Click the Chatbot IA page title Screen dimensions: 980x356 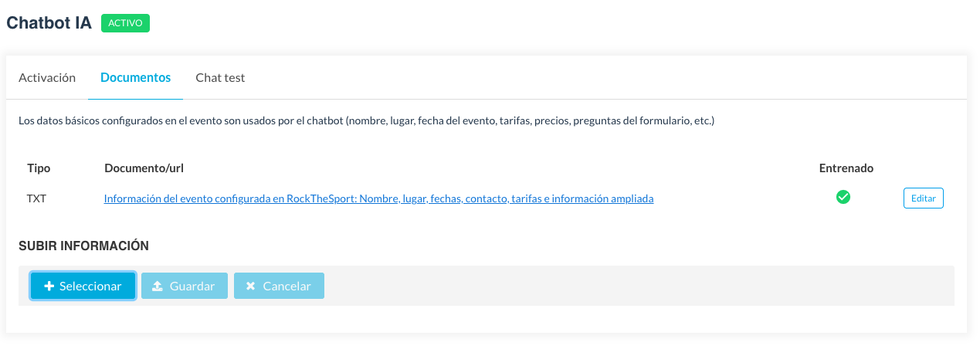(x=49, y=23)
